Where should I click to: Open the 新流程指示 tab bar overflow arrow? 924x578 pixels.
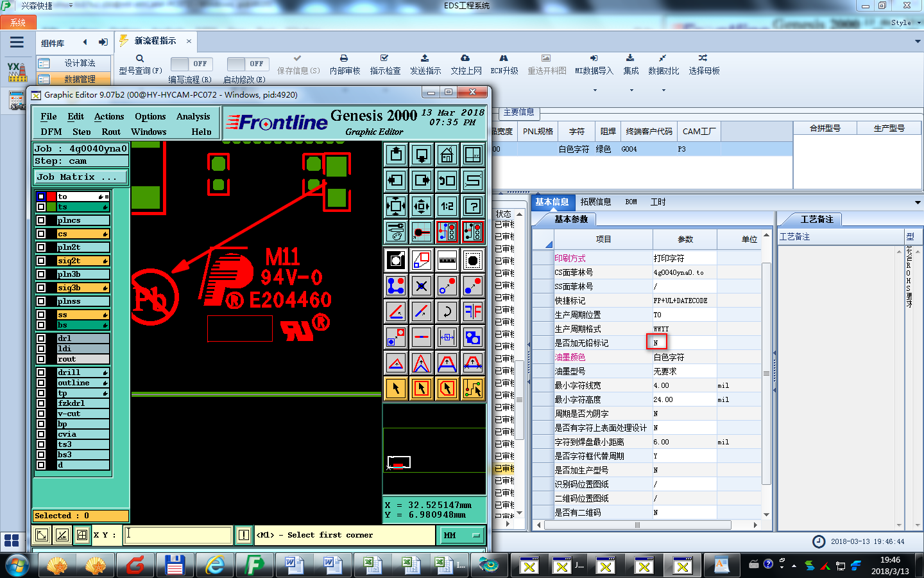click(x=918, y=42)
